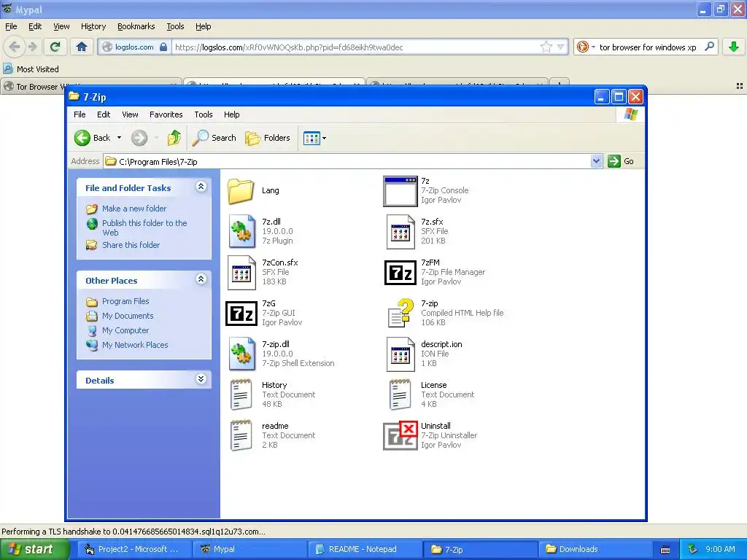The width and height of the screenshot is (747, 560).
Task: Click Make a new folder
Action: coord(134,209)
